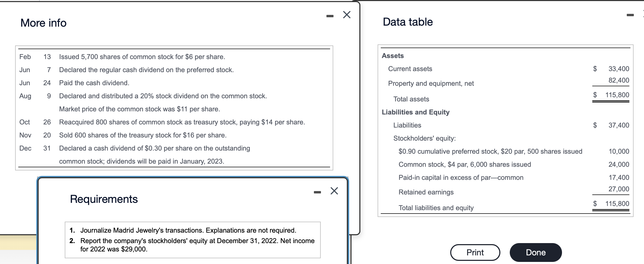Click the Liabilities and Equity heading
This screenshot has width=644, height=264.
point(415,112)
